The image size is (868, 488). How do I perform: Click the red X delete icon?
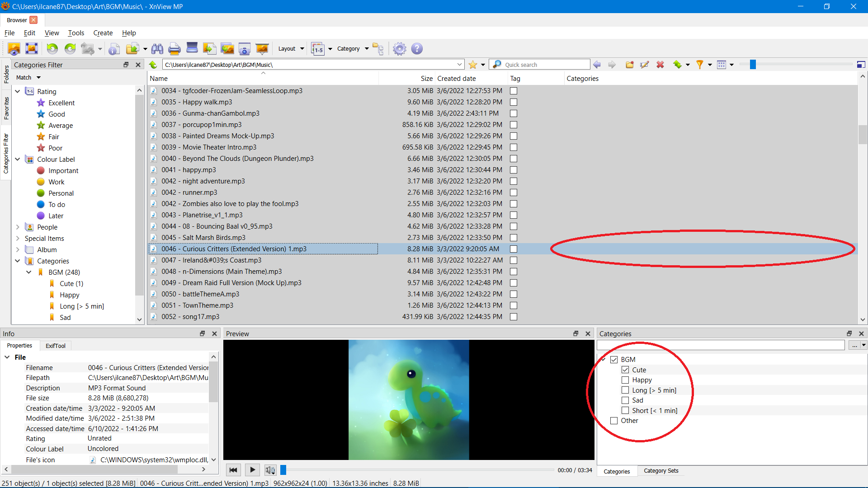point(660,65)
